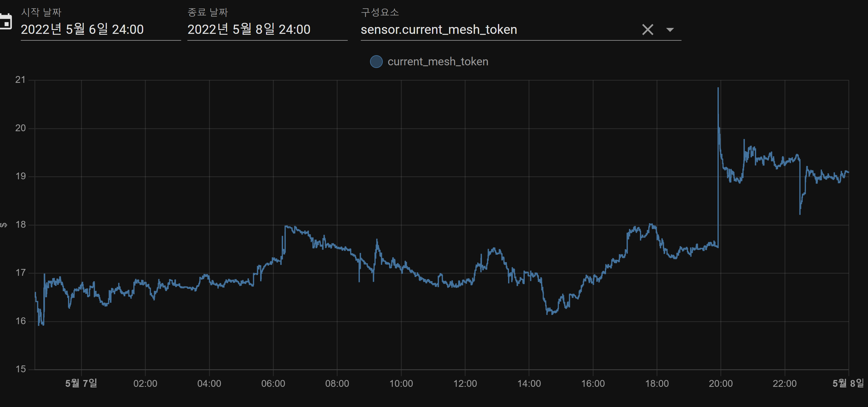Click the y-axis value 15 label

tap(20, 369)
